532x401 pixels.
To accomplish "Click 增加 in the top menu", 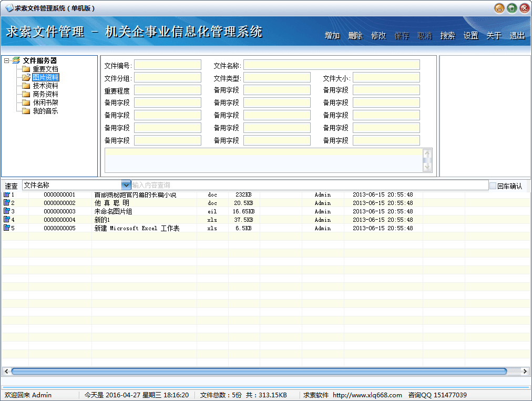I will click(x=332, y=36).
